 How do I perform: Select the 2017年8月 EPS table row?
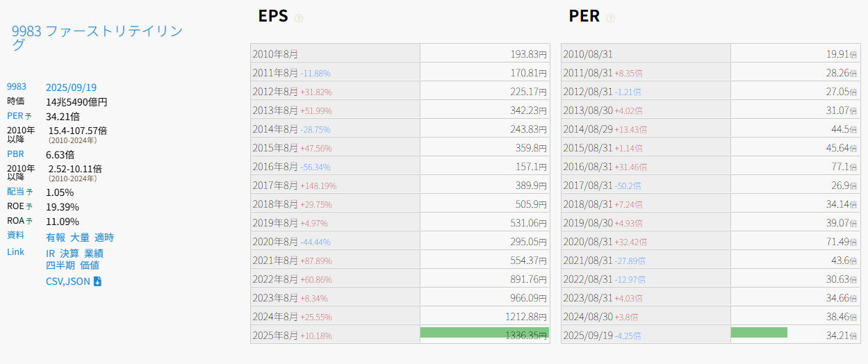click(400, 185)
